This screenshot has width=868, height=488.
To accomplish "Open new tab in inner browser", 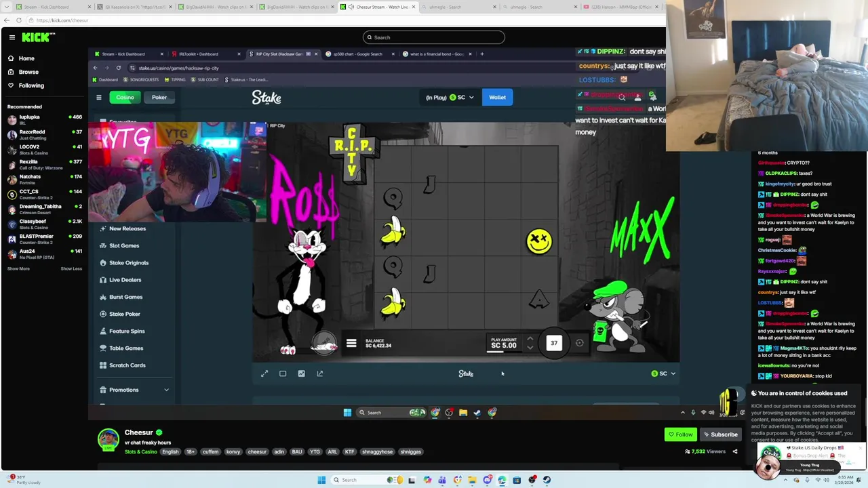I will click(482, 54).
